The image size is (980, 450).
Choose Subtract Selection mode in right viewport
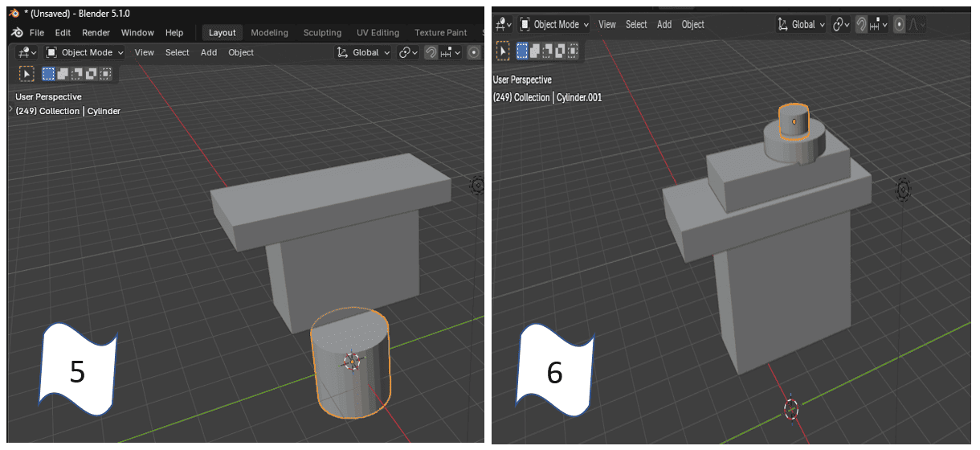point(548,51)
